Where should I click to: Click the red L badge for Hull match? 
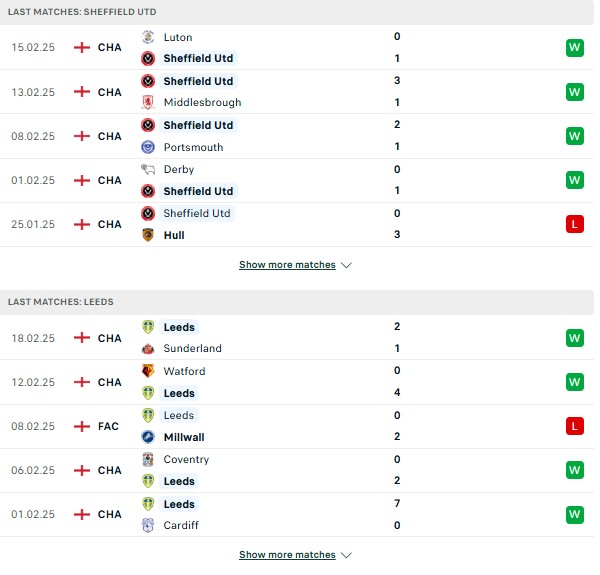click(x=575, y=224)
